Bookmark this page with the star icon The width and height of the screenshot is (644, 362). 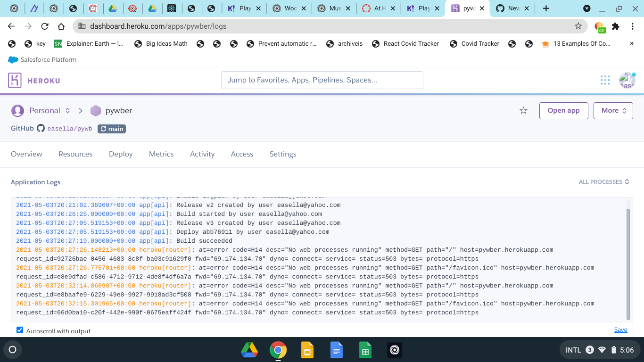coord(578,26)
